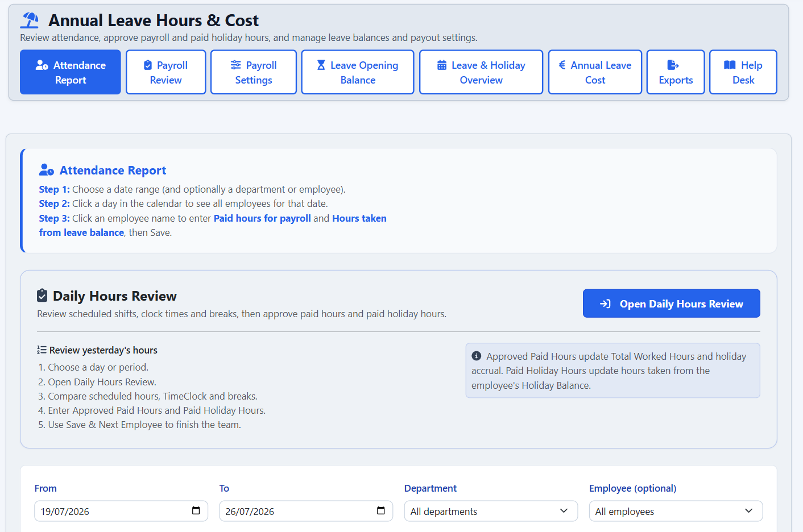This screenshot has width=803, height=532.
Task: Click the calendar icon on the Leave & Holiday Overview tab
Action: 442,65
